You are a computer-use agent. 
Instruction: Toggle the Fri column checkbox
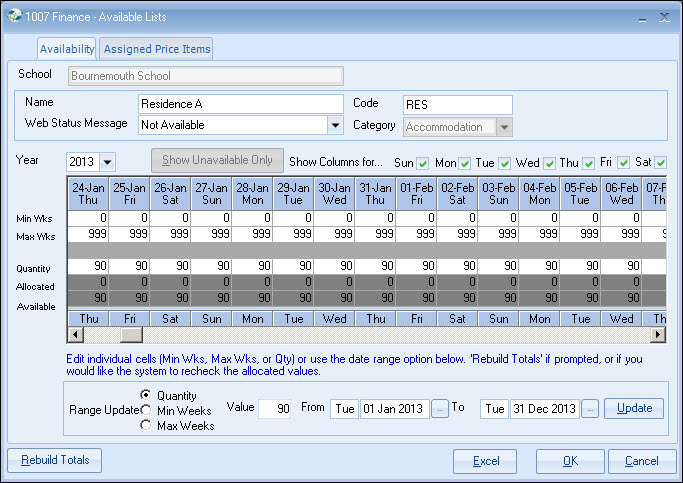(623, 162)
